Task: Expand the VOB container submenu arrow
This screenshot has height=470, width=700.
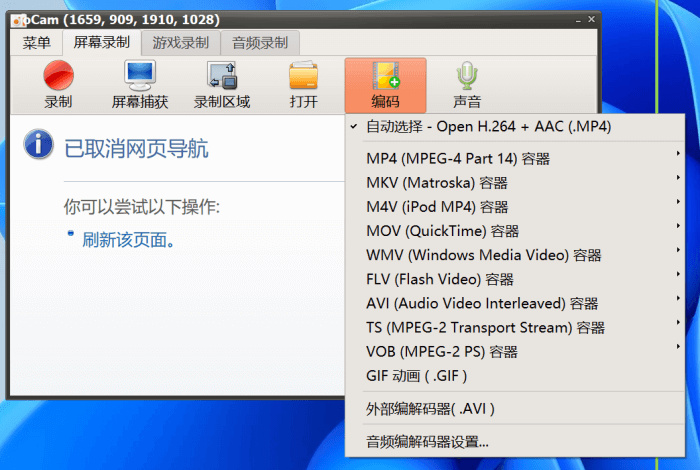Action: [678, 346]
